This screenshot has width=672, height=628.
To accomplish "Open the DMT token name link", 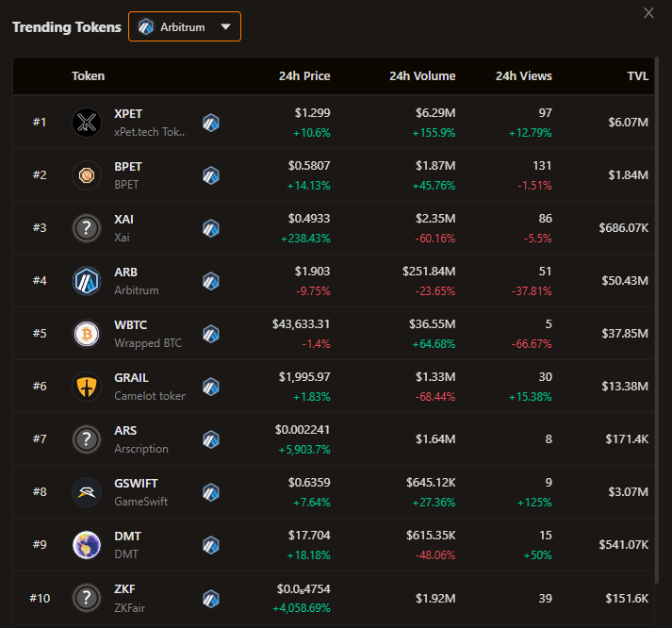I will click(127, 537).
